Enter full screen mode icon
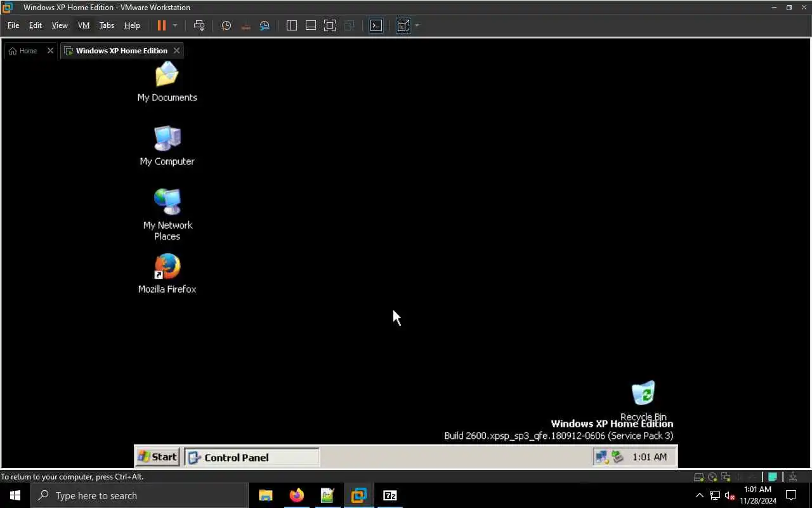812x508 pixels. click(x=330, y=25)
